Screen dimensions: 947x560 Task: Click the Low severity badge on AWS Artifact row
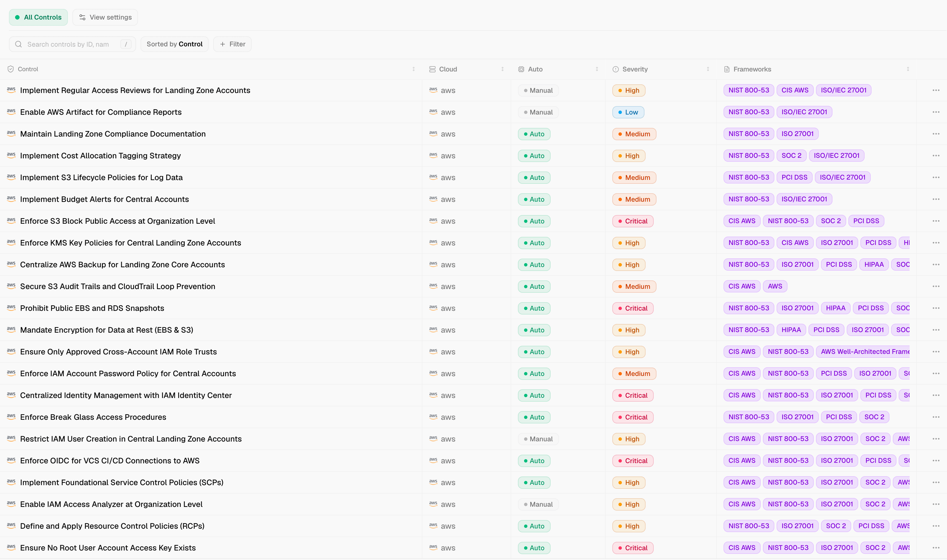(628, 112)
